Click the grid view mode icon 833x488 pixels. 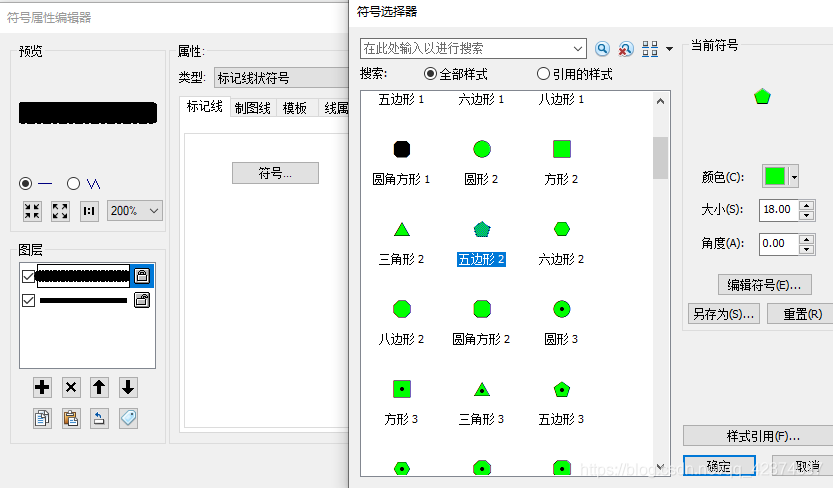tap(650, 49)
